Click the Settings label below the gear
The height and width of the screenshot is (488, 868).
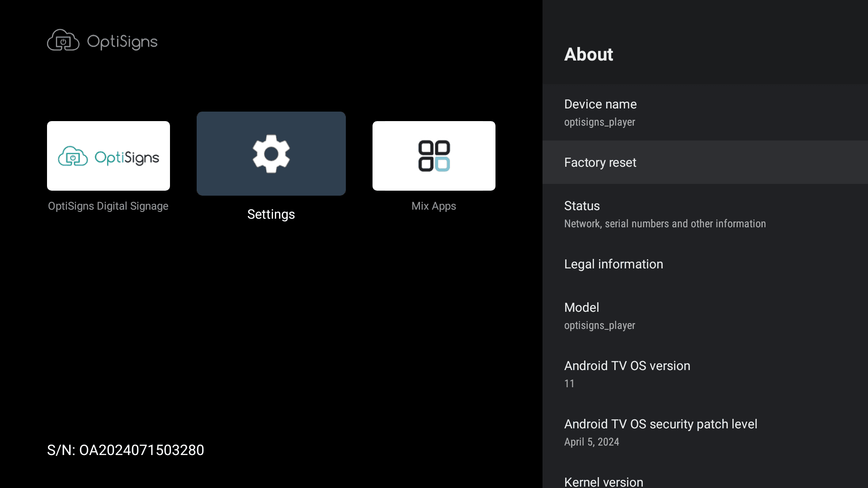click(271, 214)
